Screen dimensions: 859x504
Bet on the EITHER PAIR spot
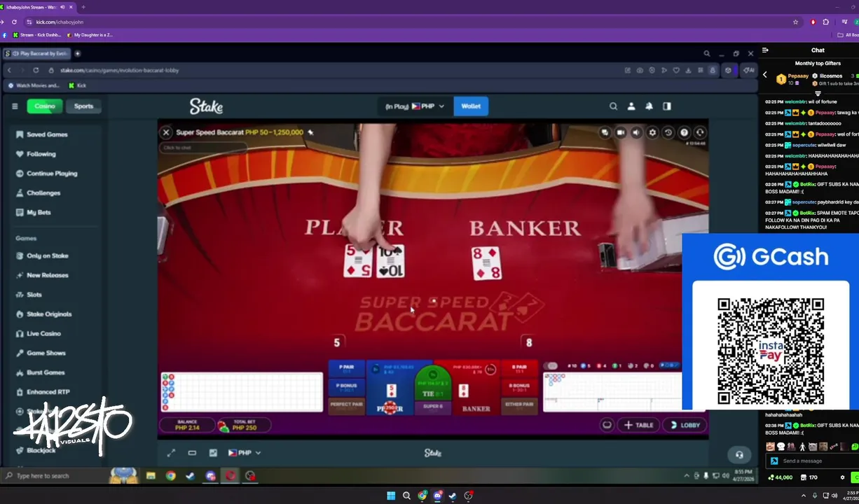click(519, 405)
